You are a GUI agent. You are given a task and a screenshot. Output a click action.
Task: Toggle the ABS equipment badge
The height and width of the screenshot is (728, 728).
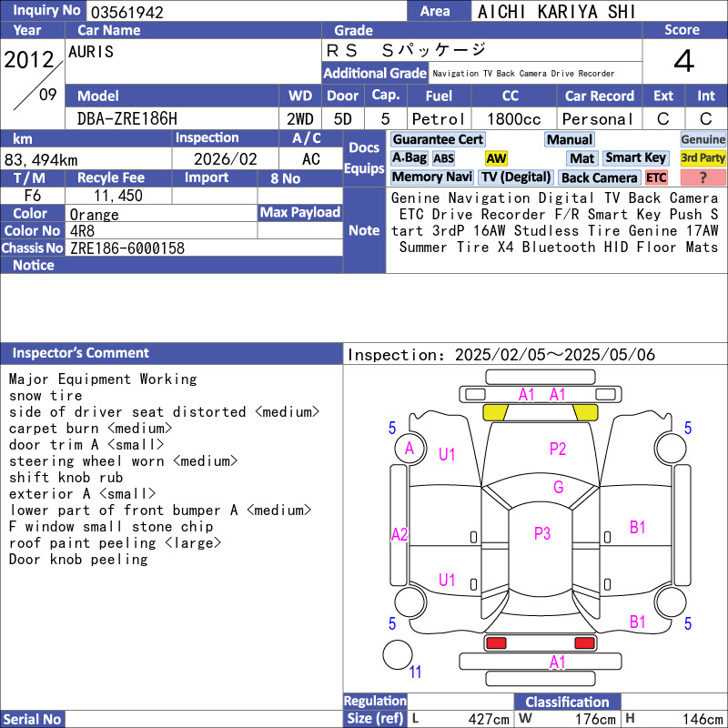pyautogui.click(x=443, y=158)
